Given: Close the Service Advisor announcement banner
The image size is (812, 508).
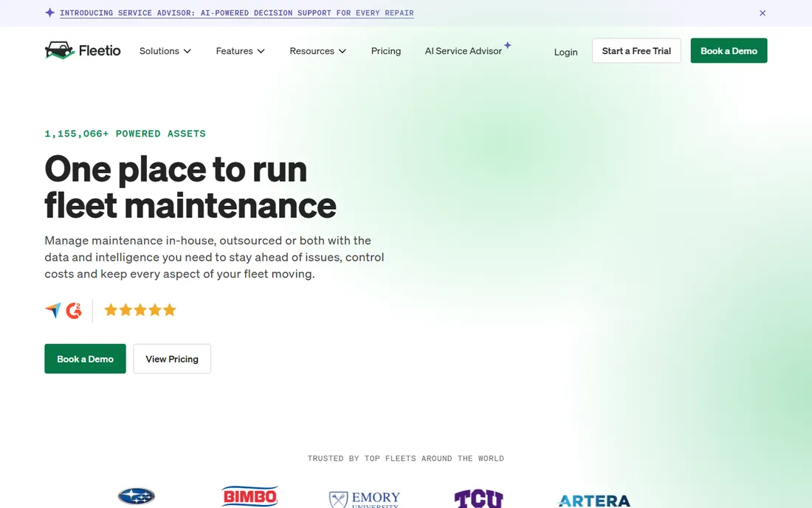Looking at the screenshot, I should pos(763,13).
